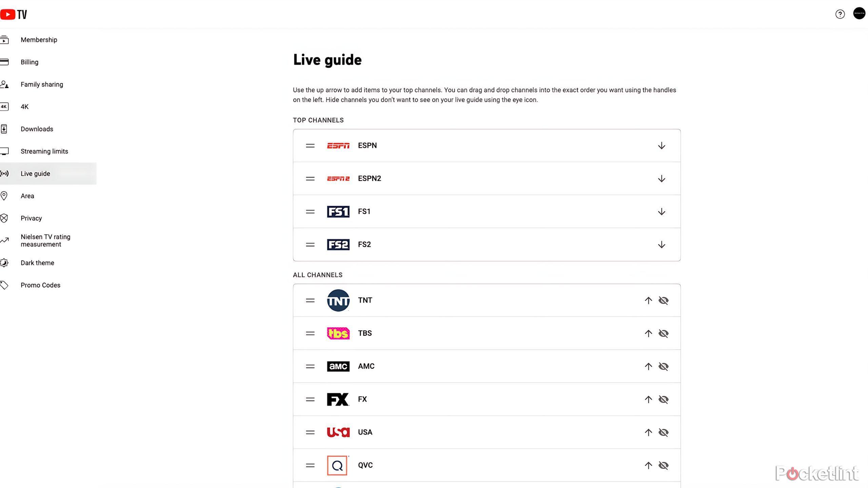
Task: Click the FX drag handle icon
Action: coord(310,399)
